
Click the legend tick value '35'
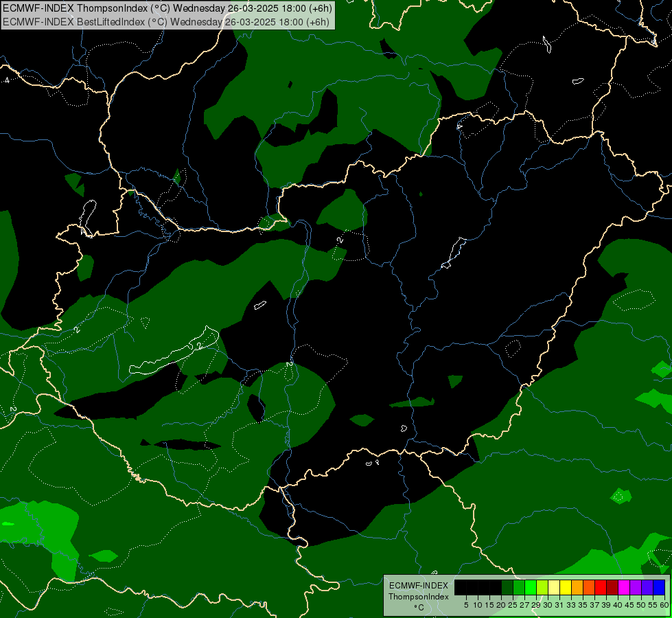[583, 605]
